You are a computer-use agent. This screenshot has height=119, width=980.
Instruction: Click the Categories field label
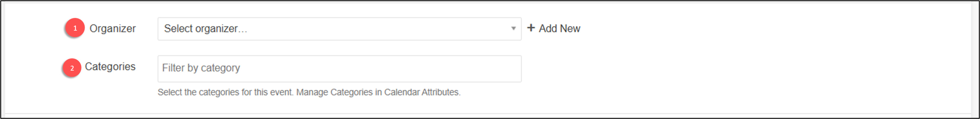(x=110, y=67)
